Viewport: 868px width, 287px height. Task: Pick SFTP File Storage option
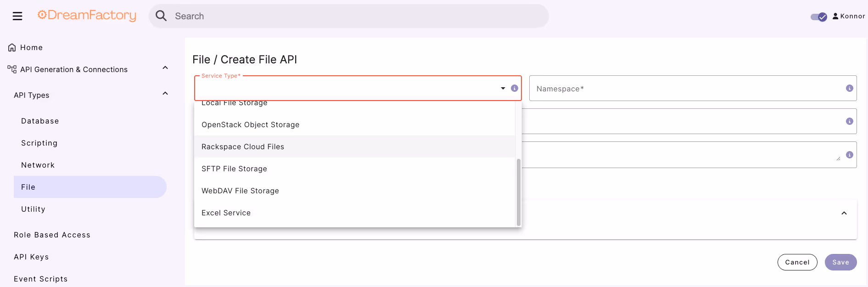(354, 169)
